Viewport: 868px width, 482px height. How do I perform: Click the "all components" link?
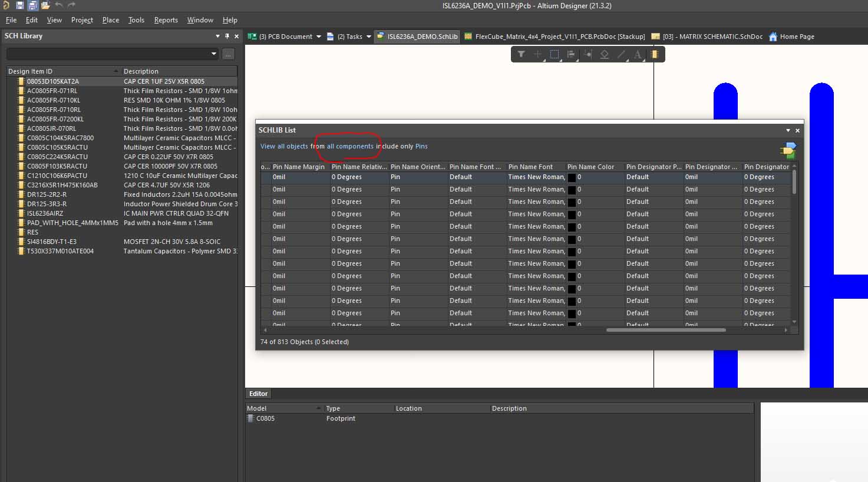tap(350, 146)
